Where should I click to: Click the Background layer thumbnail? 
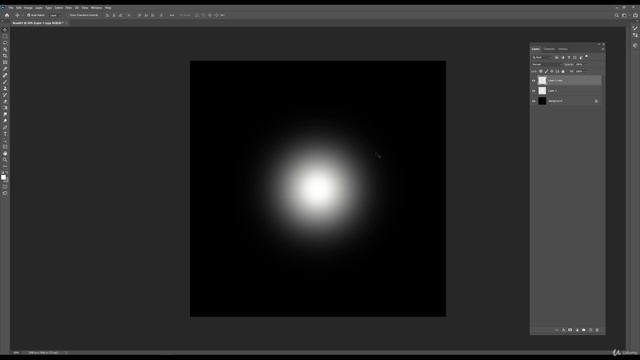tap(542, 101)
